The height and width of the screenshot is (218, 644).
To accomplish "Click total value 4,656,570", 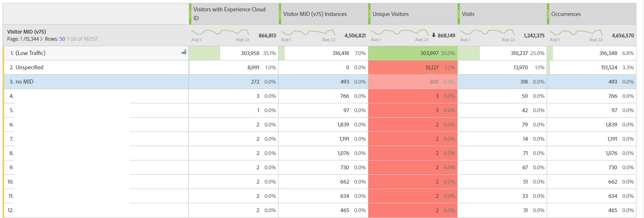I will (x=623, y=36).
